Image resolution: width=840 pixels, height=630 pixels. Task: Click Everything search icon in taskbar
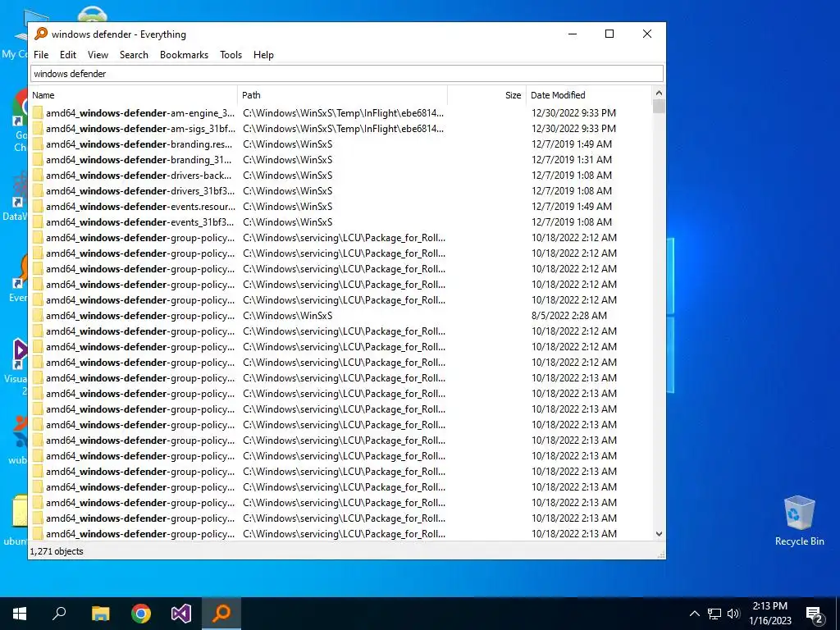pos(221,614)
